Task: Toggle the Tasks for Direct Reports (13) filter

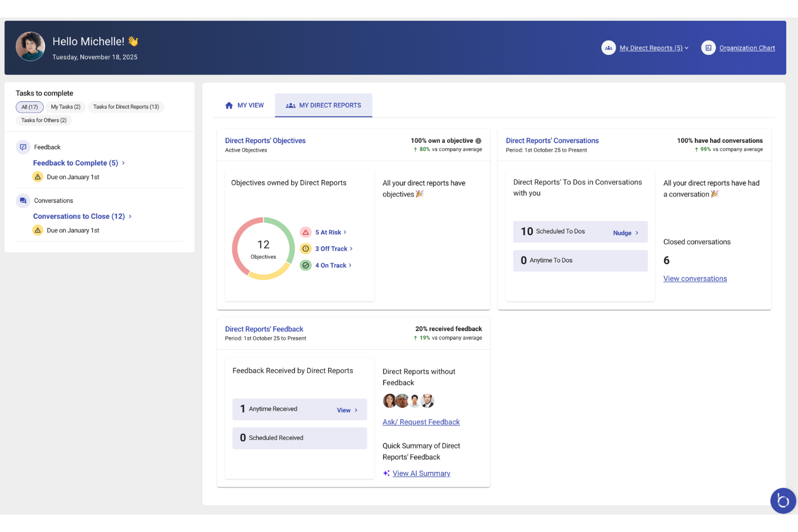Action: click(126, 107)
